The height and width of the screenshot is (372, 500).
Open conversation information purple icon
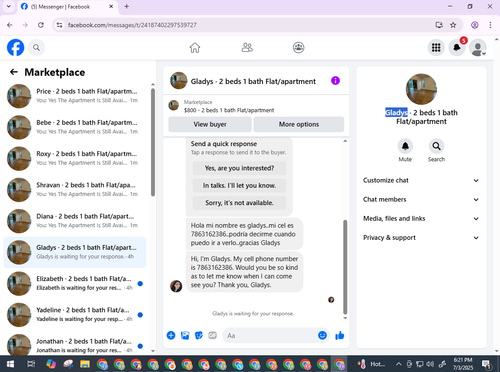click(x=335, y=81)
